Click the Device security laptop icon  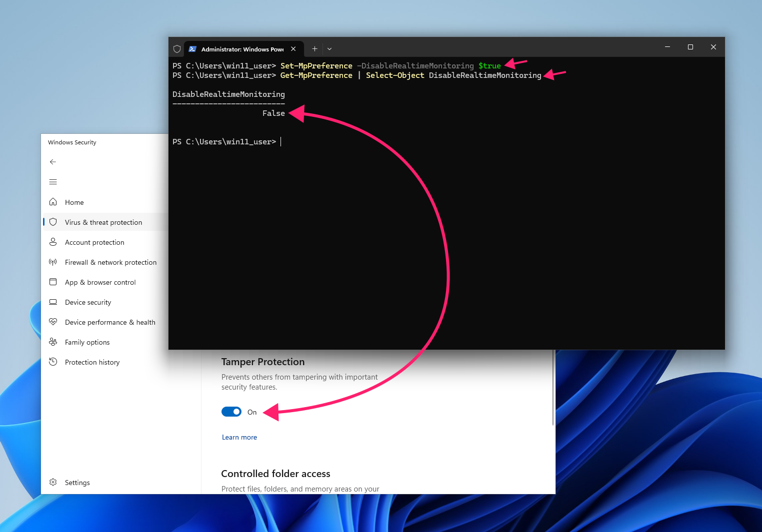click(53, 302)
